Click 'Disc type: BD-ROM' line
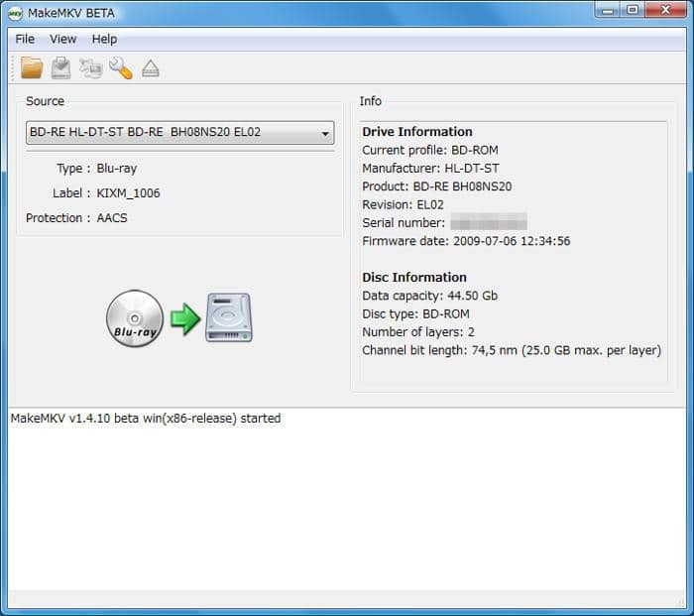This screenshot has height=616, width=694. tap(415, 314)
